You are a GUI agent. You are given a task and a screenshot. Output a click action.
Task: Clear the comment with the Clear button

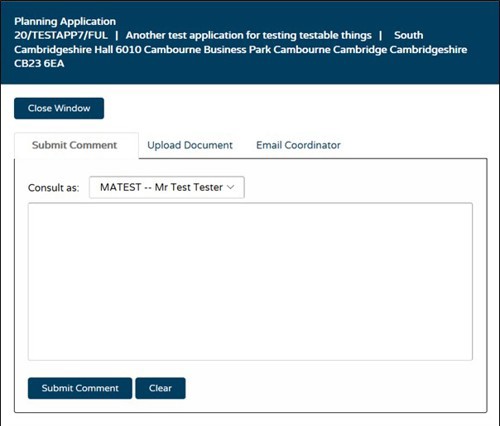(160, 388)
